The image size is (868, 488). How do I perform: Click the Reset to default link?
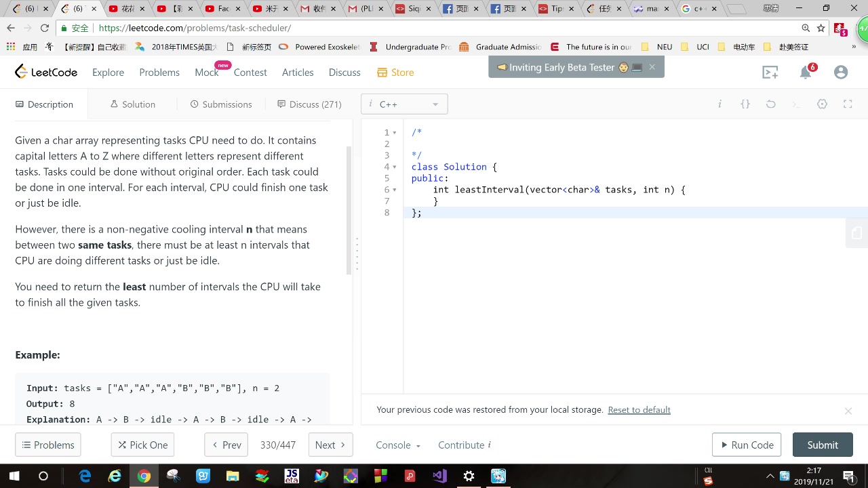[x=639, y=409]
